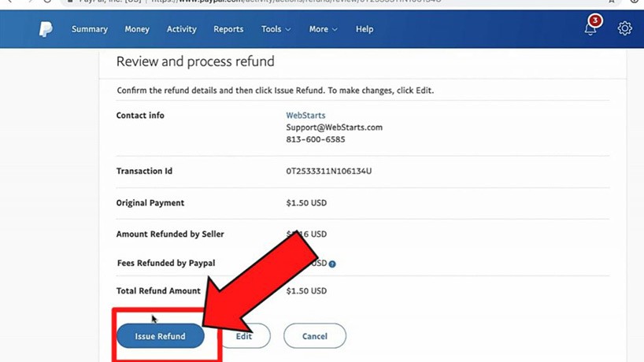
Task: Cancel the refund process
Action: [x=315, y=336]
